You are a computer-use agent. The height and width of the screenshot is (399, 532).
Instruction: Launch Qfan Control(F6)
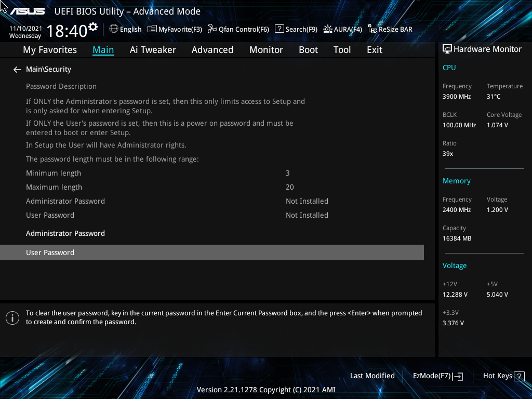[x=238, y=30]
